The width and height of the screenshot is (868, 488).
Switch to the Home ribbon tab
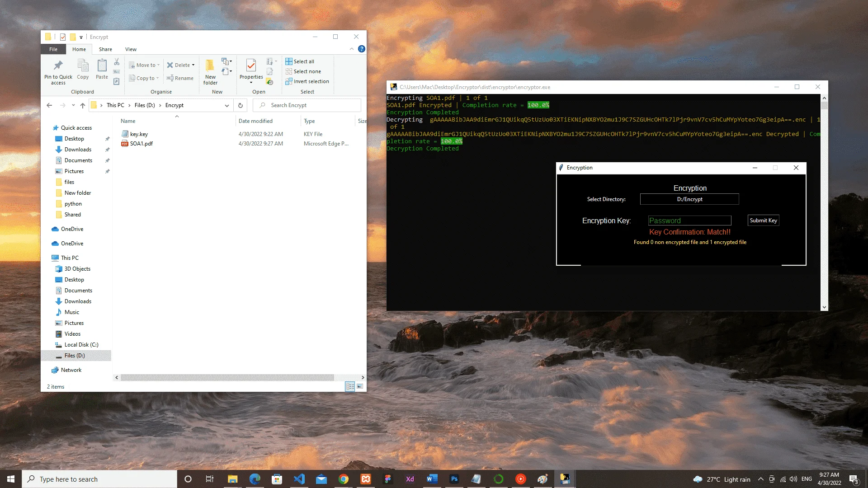coord(79,49)
